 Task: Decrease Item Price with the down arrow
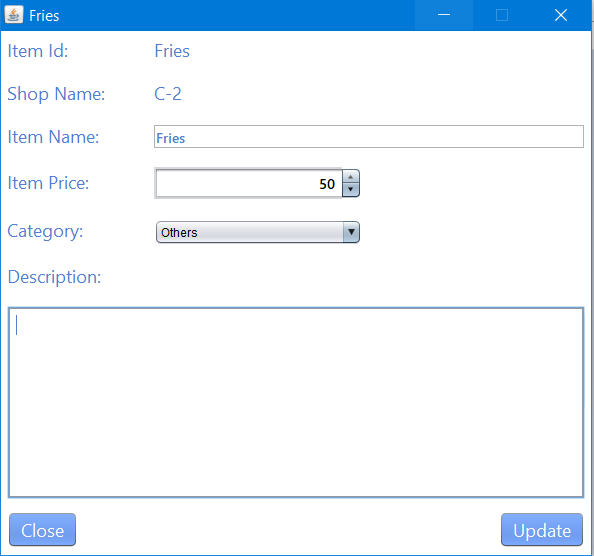point(351,190)
